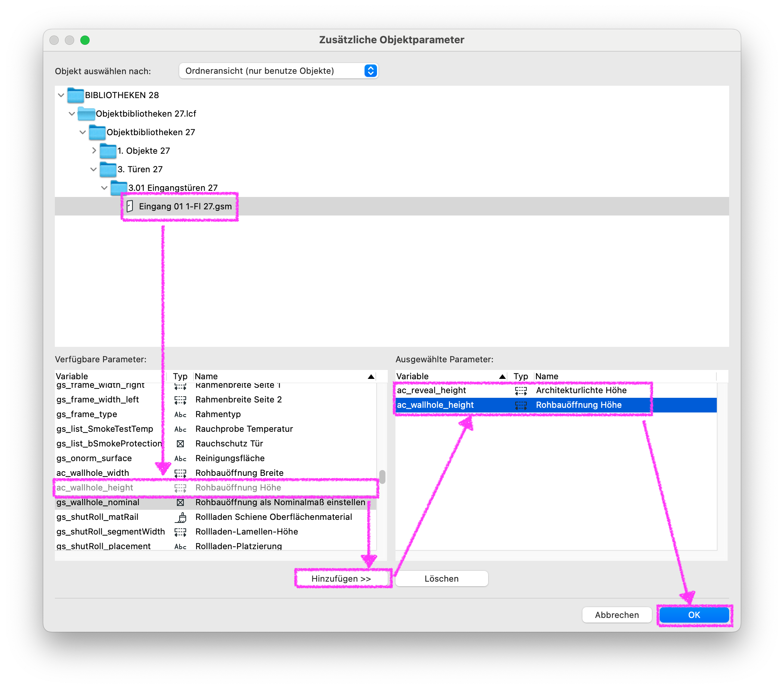This screenshot has width=784, height=689.
Task: Sort available parameters by Name arrow
Action: tap(371, 377)
